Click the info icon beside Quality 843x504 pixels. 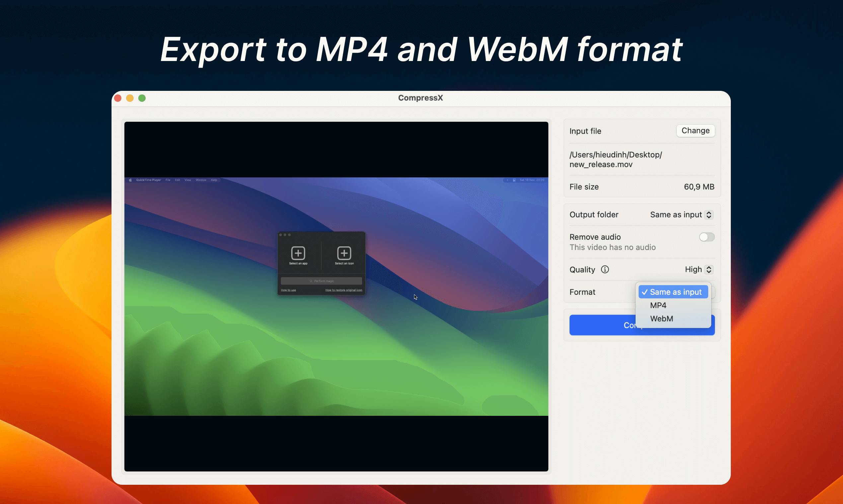605,269
